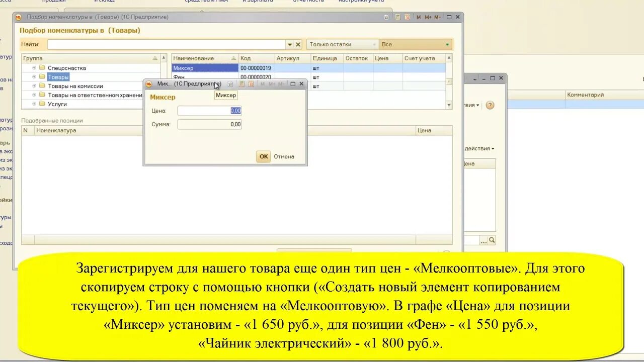Open help question icon in background window
644x362 pixels.
[490, 105]
